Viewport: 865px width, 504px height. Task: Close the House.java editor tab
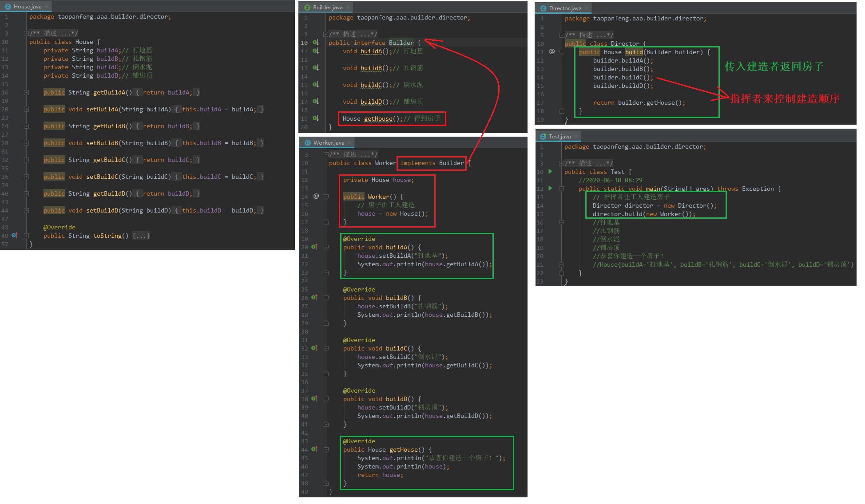[47, 7]
